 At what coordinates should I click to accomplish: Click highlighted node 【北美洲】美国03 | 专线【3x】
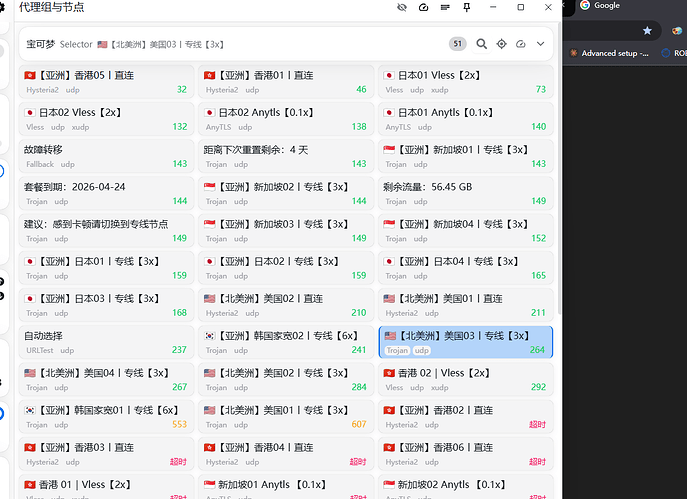tap(466, 342)
